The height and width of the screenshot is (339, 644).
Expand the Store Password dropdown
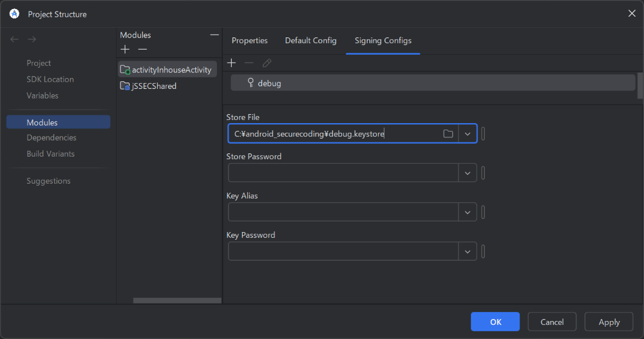coord(468,173)
